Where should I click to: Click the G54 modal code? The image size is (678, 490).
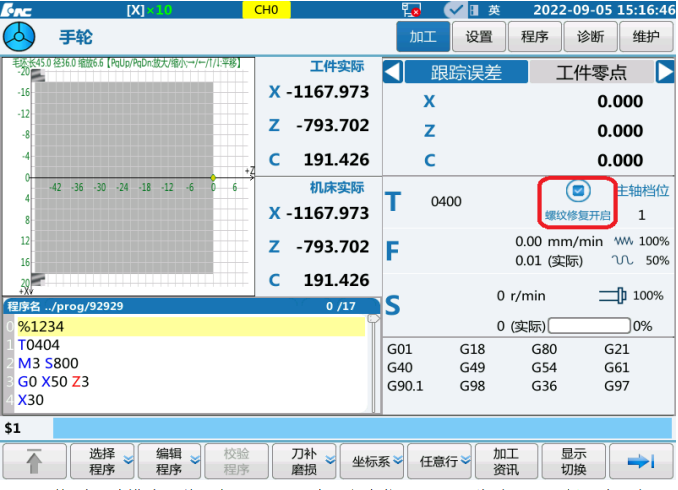coord(544,368)
